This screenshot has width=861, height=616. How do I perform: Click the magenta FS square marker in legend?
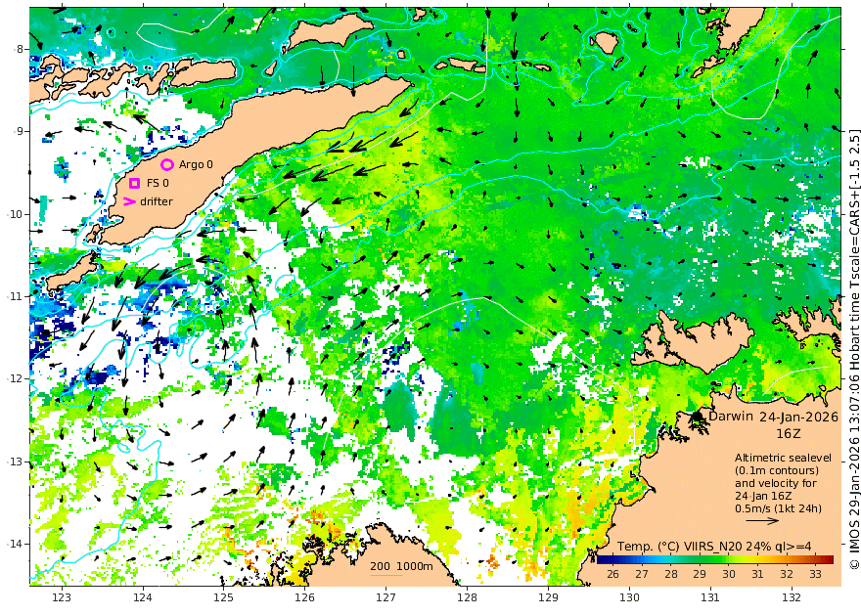[135, 183]
